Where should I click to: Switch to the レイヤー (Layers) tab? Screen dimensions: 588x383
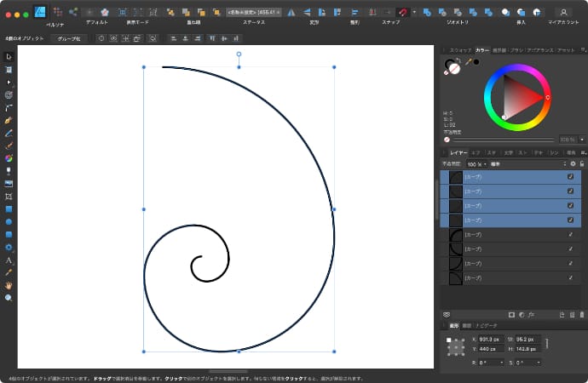point(458,152)
